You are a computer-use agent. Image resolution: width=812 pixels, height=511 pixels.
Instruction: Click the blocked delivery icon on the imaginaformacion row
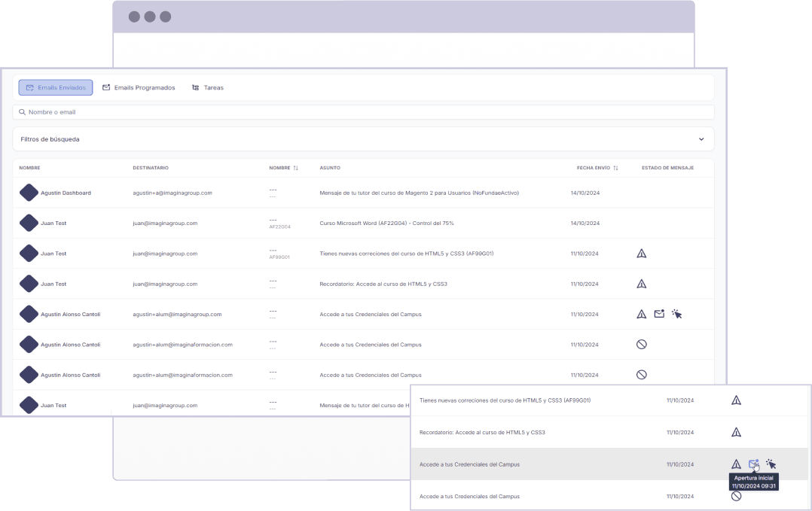(641, 344)
